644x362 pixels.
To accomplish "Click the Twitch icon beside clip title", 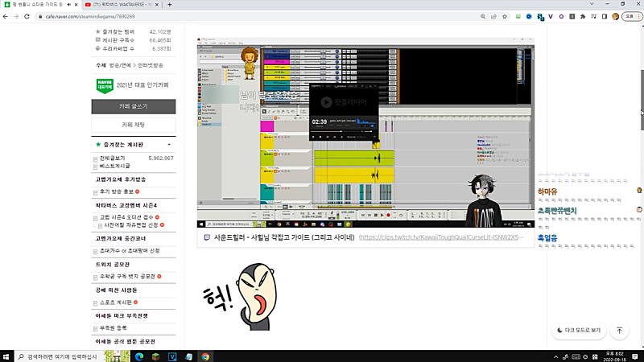I will coord(207,237).
